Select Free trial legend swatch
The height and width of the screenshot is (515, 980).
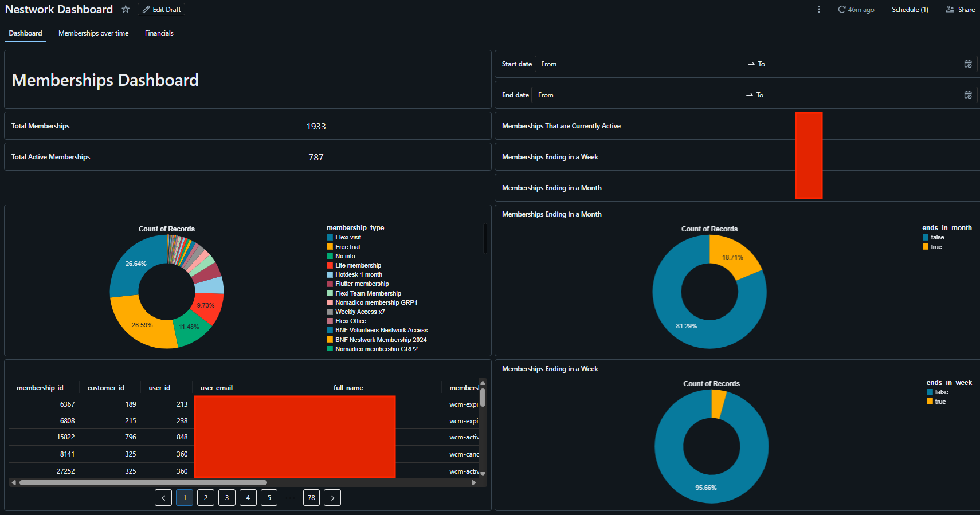[330, 247]
